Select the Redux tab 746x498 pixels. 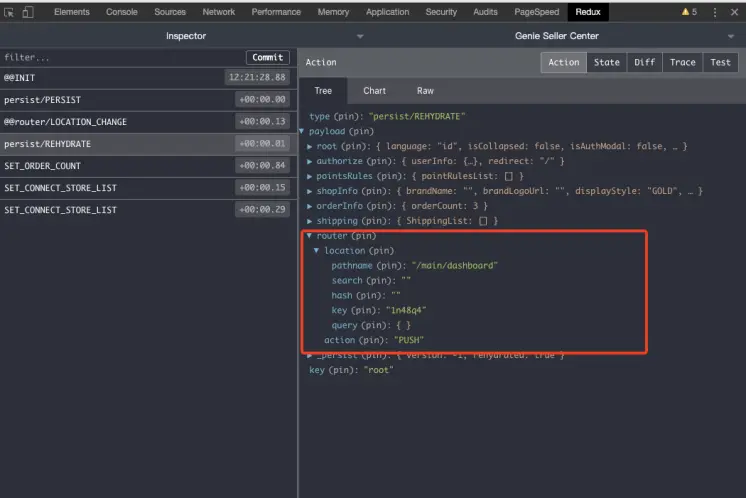tap(588, 12)
